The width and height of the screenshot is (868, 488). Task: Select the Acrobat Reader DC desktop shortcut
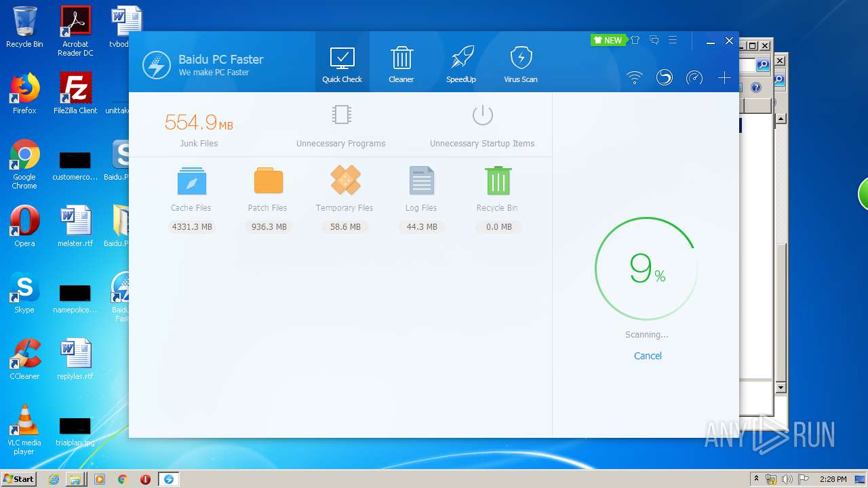[x=75, y=31]
